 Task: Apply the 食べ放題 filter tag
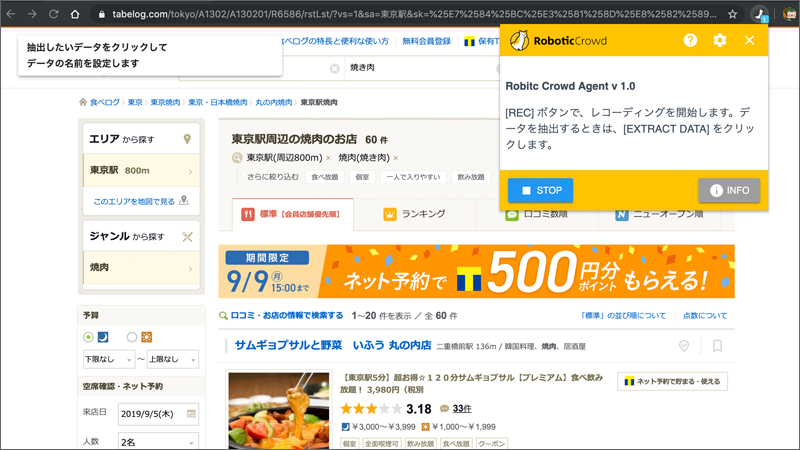coord(324,177)
